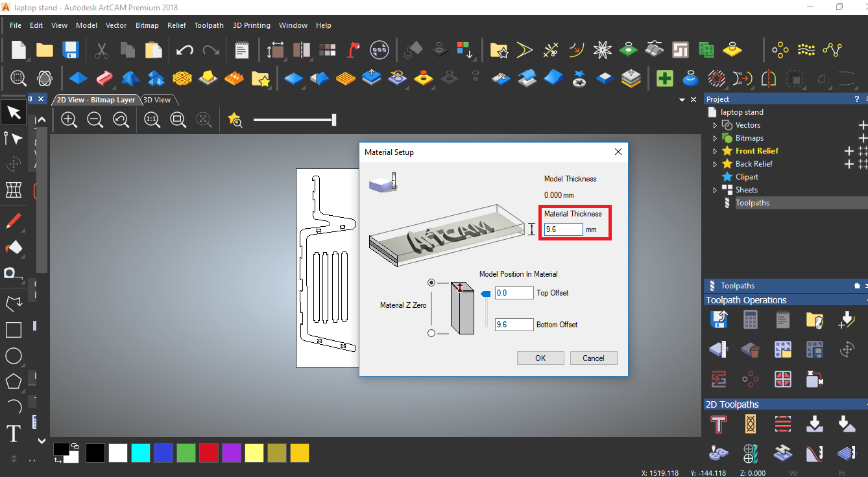Open the Relief menu
Viewport: 868px width, 477px height.
point(176,25)
